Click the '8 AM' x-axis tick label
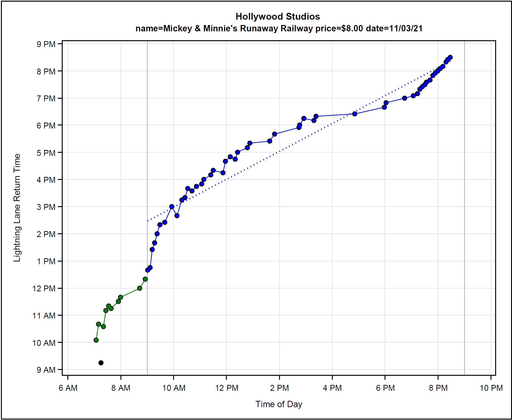The height and width of the screenshot is (420, 512). pyautogui.click(x=121, y=388)
